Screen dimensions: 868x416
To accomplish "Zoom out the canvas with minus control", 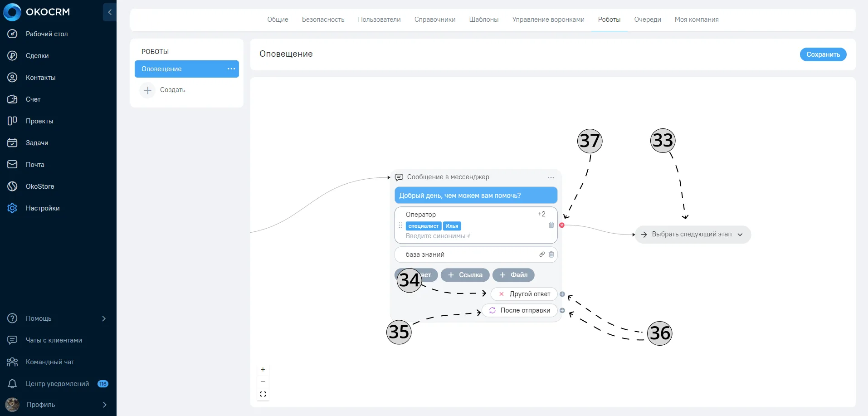I will [263, 382].
